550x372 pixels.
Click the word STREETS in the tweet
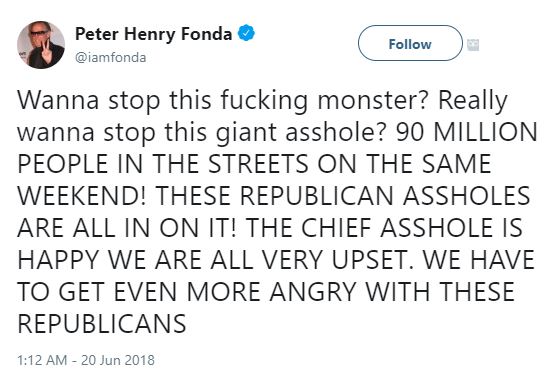(258, 164)
